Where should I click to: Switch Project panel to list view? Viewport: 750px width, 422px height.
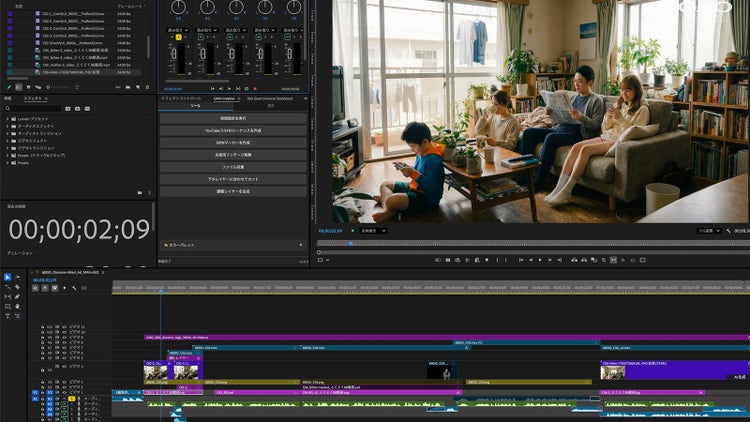18,87
